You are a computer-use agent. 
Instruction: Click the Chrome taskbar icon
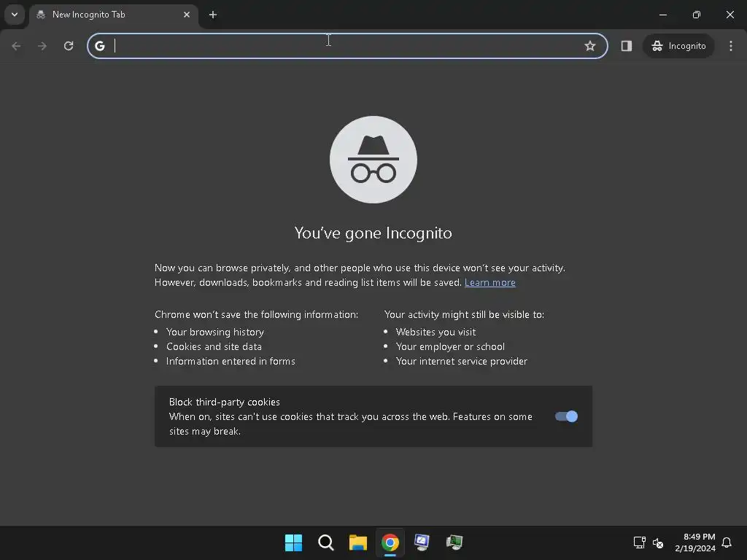click(390, 542)
